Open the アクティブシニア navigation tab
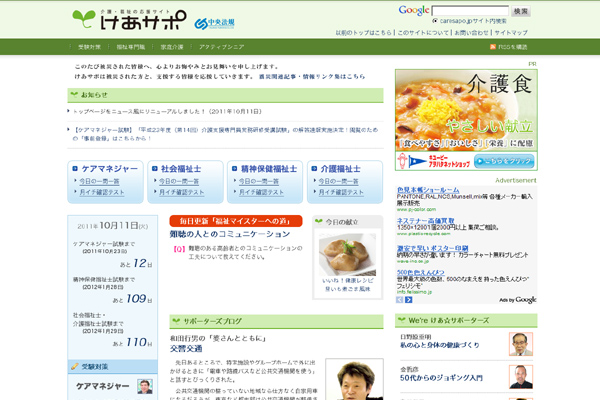 [220, 47]
